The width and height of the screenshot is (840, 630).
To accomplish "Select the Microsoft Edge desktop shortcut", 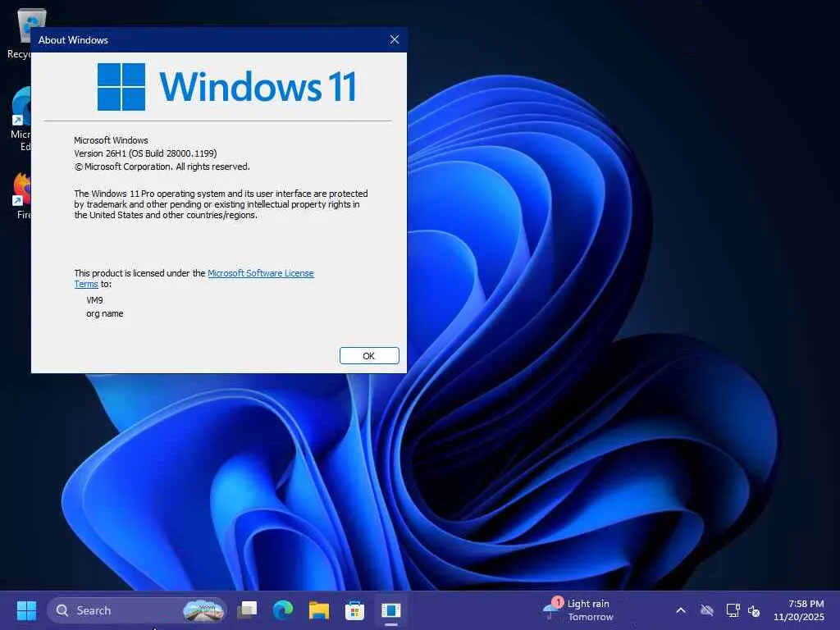I will tap(21, 119).
